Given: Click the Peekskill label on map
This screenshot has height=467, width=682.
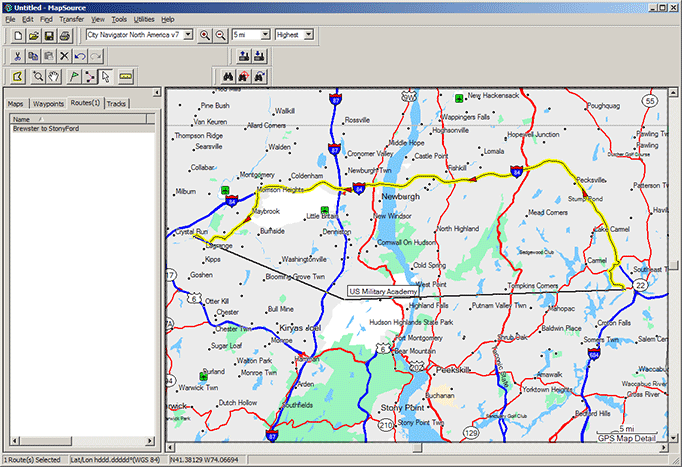Looking at the screenshot, I should pyautogui.click(x=453, y=370).
